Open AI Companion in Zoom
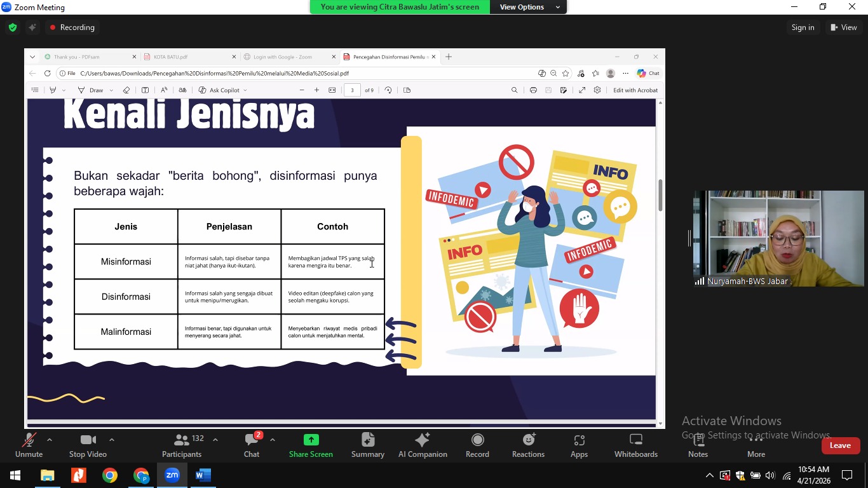 (423, 445)
